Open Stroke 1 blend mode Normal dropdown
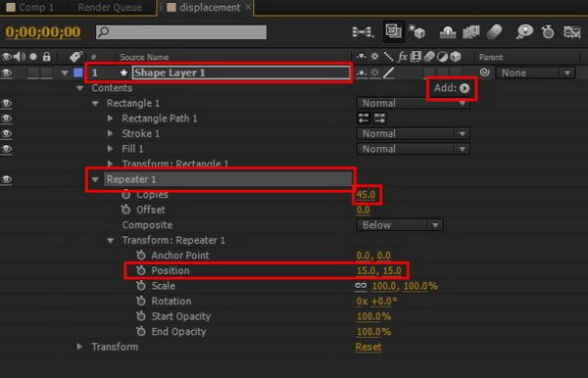 413,133
